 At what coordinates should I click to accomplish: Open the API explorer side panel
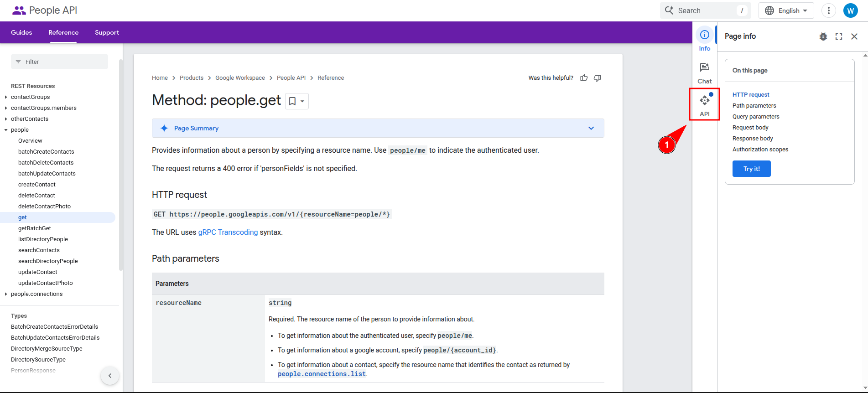(x=704, y=104)
